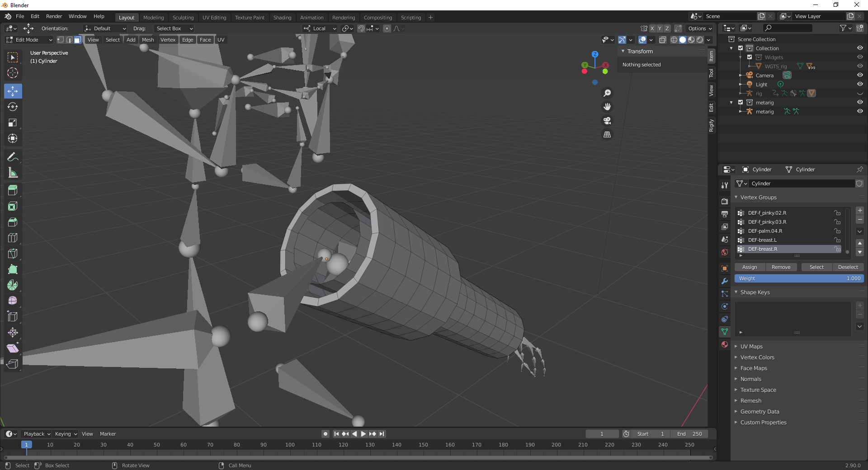The image size is (868, 470).
Task: Open the Orientation Default dropdown
Action: click(x=105, y=28)
